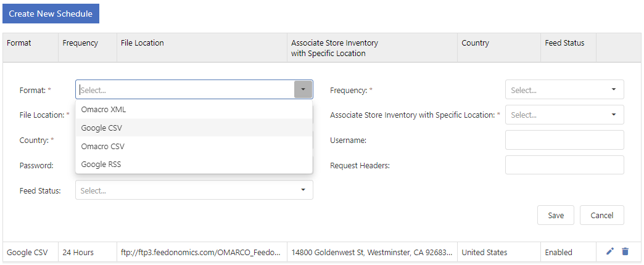Save the new schedule form
This screenshot has width=644, height=265.
pos(556,216)
